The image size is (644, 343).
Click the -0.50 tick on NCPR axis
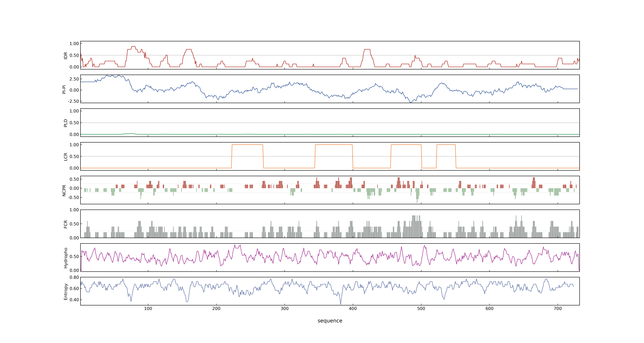click(73, 197)
